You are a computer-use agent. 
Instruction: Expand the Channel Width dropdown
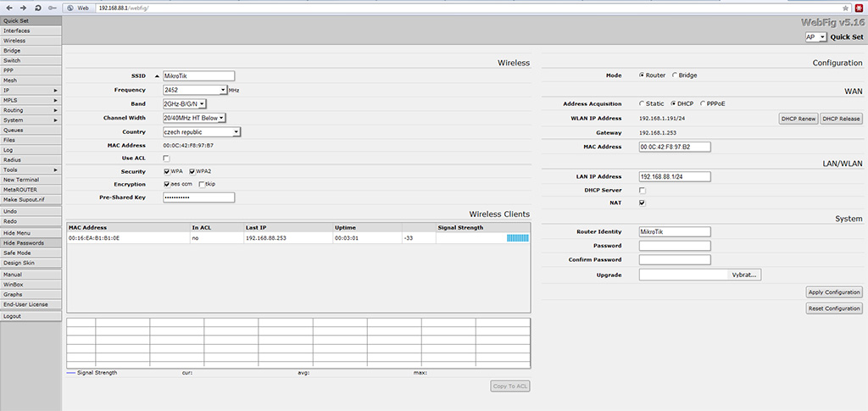tap(221, 118)
